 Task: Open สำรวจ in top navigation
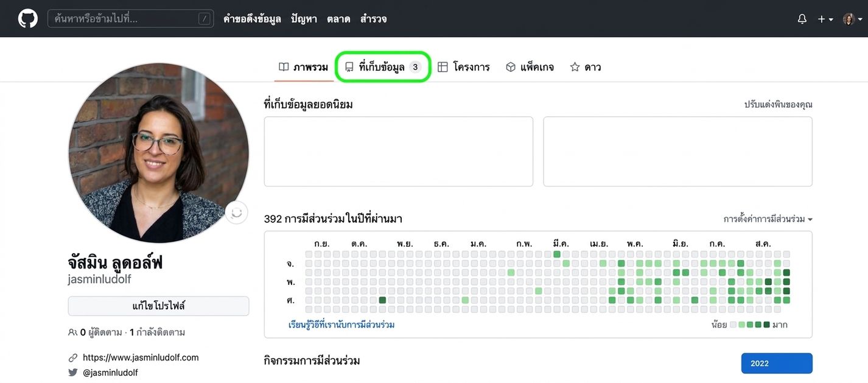coord(373,19)
